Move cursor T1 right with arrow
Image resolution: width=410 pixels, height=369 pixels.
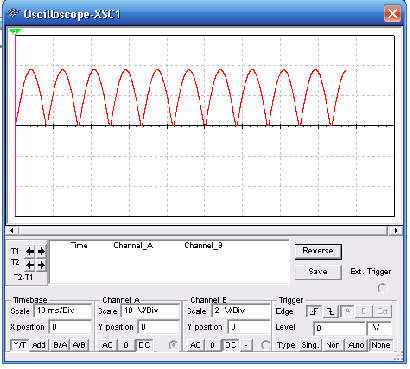[x=41, y=251]
